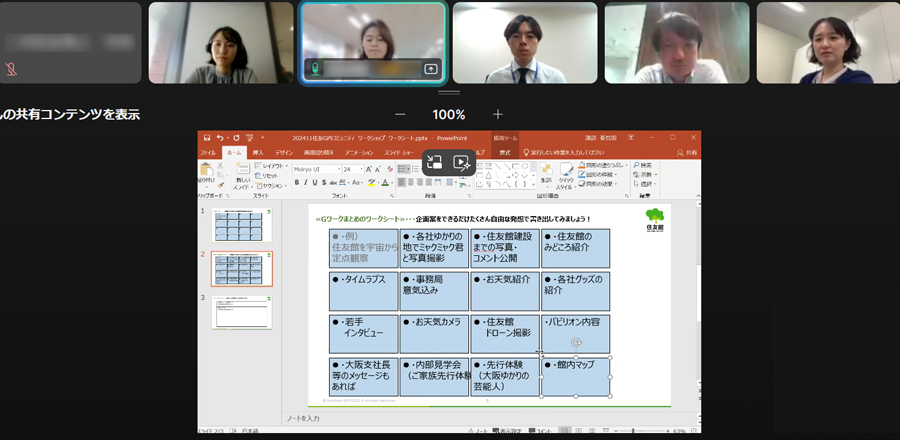900x440 pixels.
Task: Open the Shape Effects dropdown
Action: point(597,184)
